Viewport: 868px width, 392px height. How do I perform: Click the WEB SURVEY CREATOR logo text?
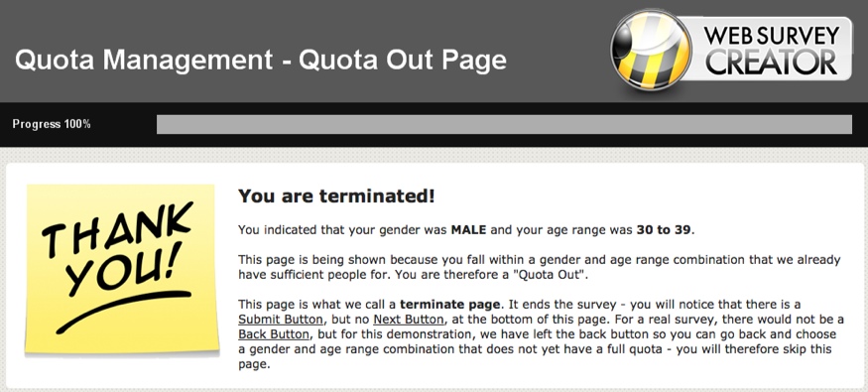point(772,51)
